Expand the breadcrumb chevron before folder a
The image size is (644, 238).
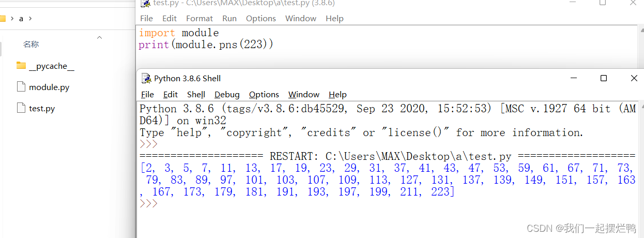[11, 19]
